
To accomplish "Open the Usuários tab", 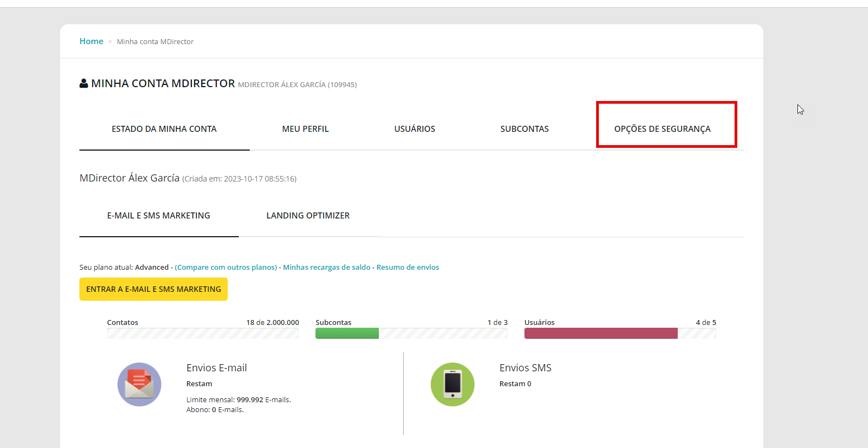I will click(x=414, y=129).
